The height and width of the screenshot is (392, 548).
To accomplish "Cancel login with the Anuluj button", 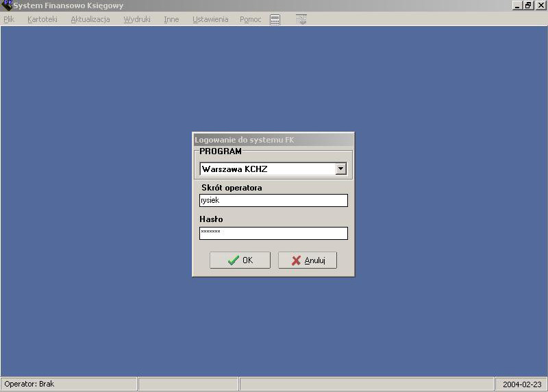I will 308,260.
